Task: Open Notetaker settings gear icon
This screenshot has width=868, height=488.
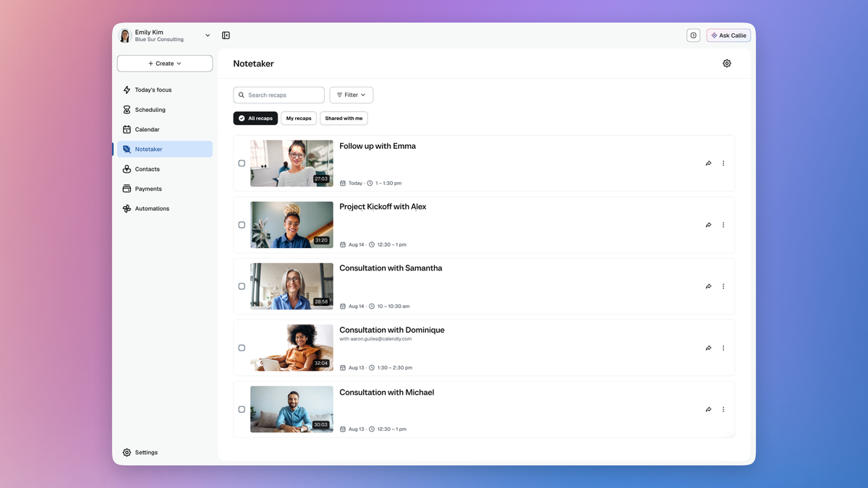Action: (x=727, y=64)
